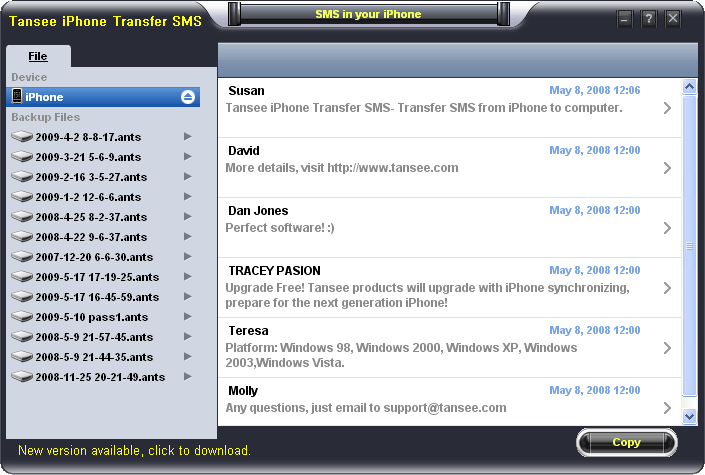
Task: Click the message list scrollbar thumb
Action: coord(689,246)
